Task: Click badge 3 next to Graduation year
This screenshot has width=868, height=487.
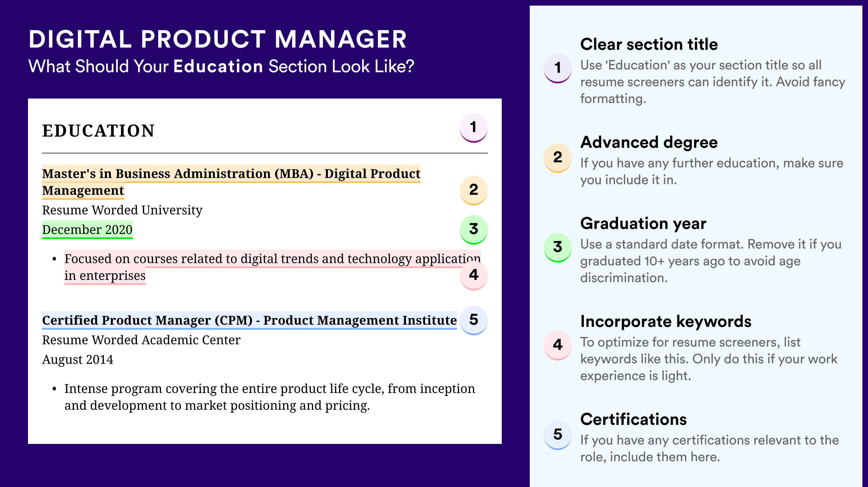Action: point(558,247)
